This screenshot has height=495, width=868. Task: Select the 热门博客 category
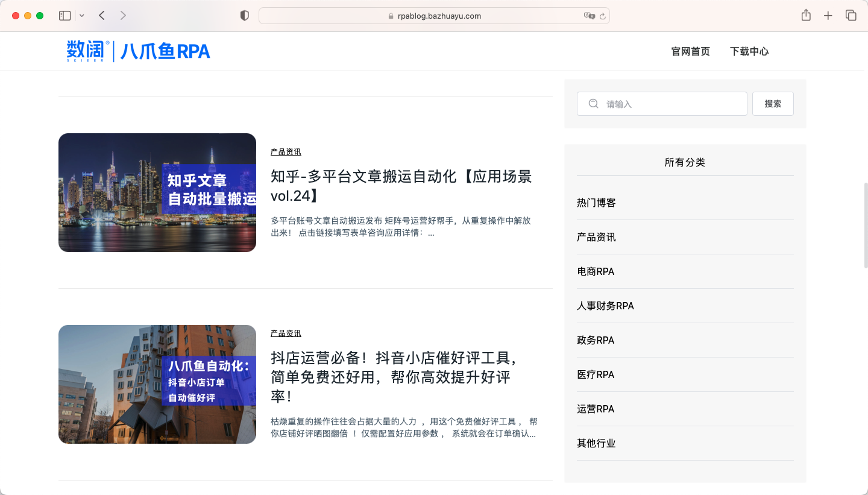click(x=596, y=203)
